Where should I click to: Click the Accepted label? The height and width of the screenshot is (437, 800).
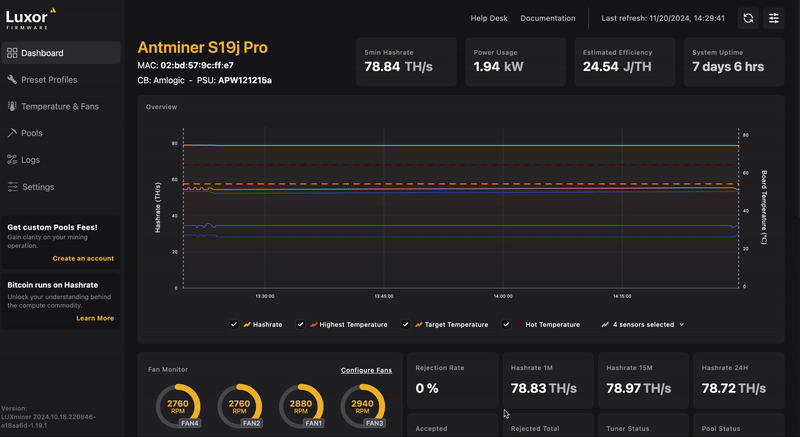coord(431,429)
